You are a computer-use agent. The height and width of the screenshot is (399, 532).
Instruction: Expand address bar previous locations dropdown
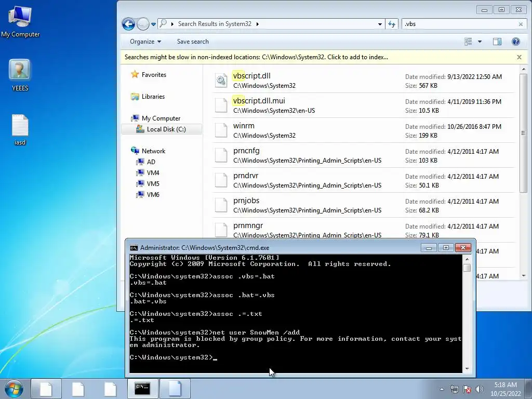(380, 24)
